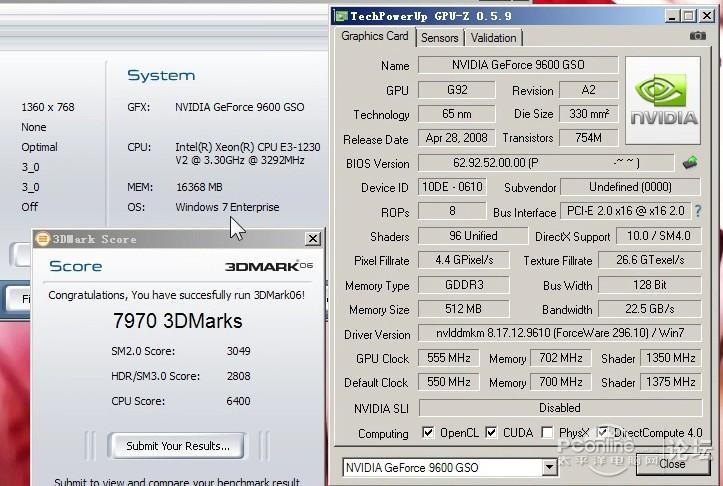Click the Memory Type field GDDR3
Viewport: 723px width, 486px height.
[x=464, y=284]
